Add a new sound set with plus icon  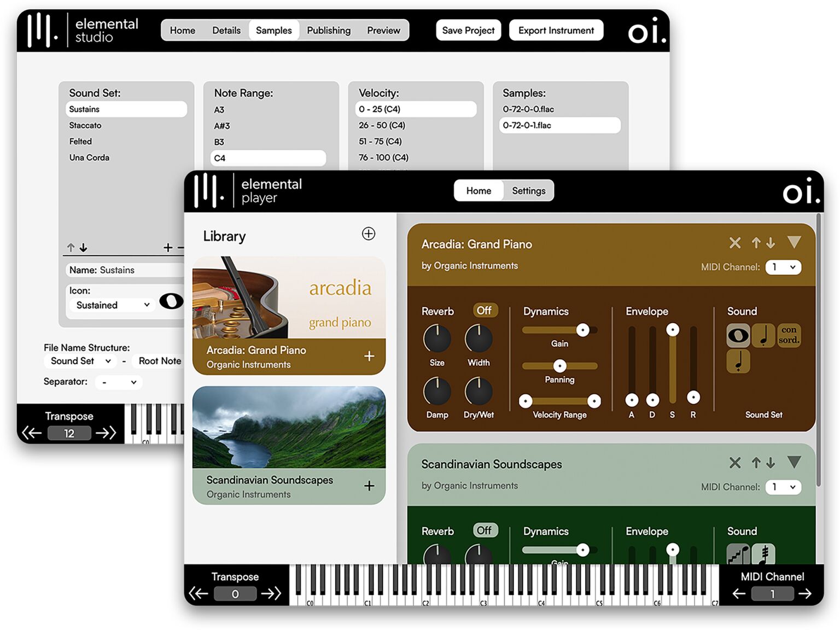click(x=167, y=247)
